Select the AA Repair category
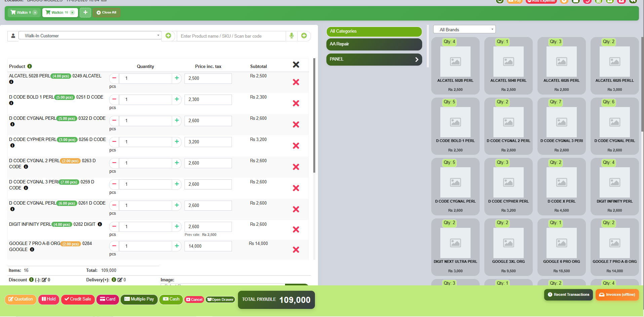The width and height of the screenshot is (644, 317). click(x=374, y=44)
